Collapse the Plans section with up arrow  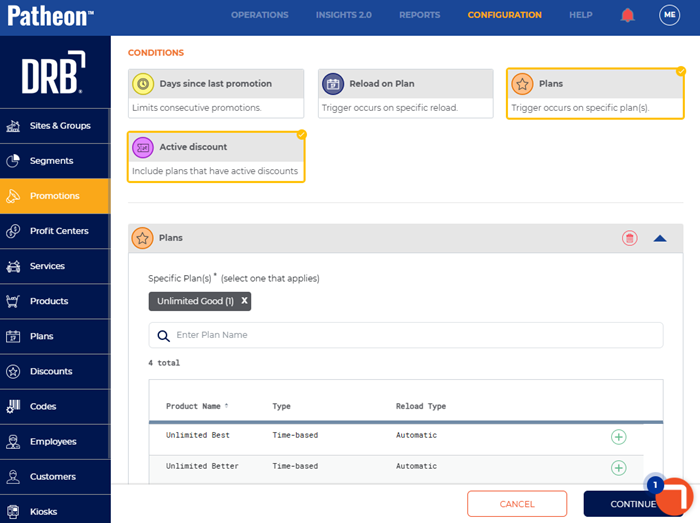coord(660,238)
